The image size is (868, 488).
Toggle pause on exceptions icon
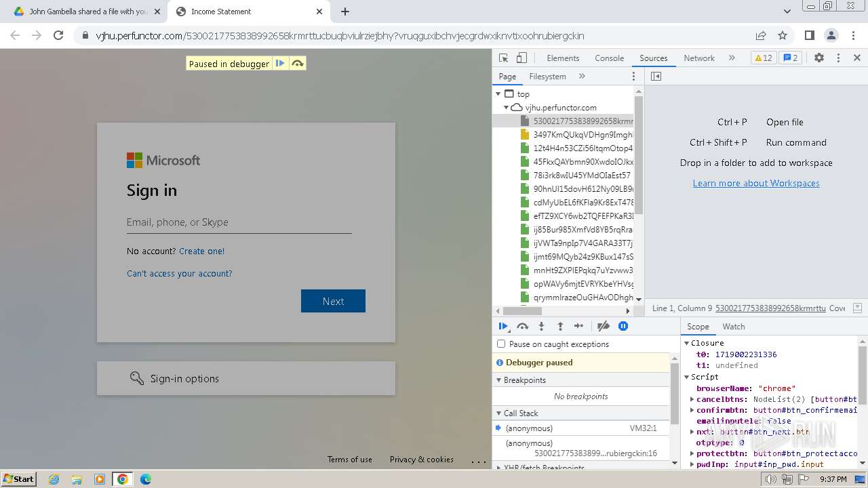623,327
